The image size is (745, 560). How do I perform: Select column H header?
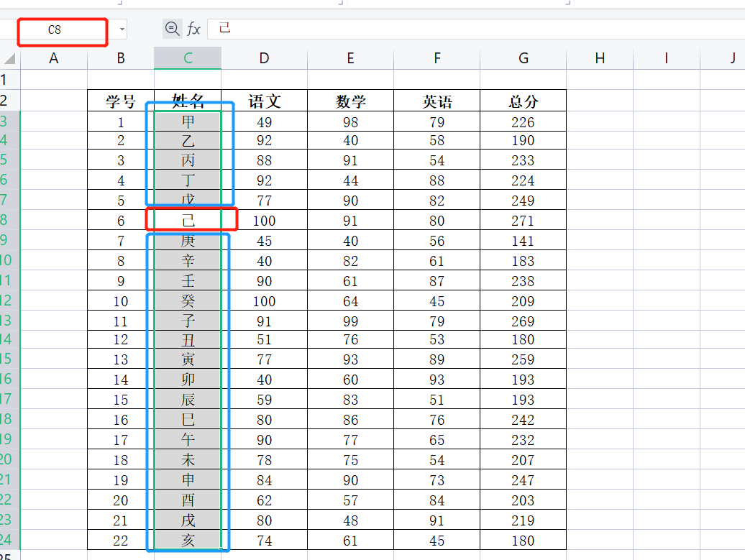(600, 58)
